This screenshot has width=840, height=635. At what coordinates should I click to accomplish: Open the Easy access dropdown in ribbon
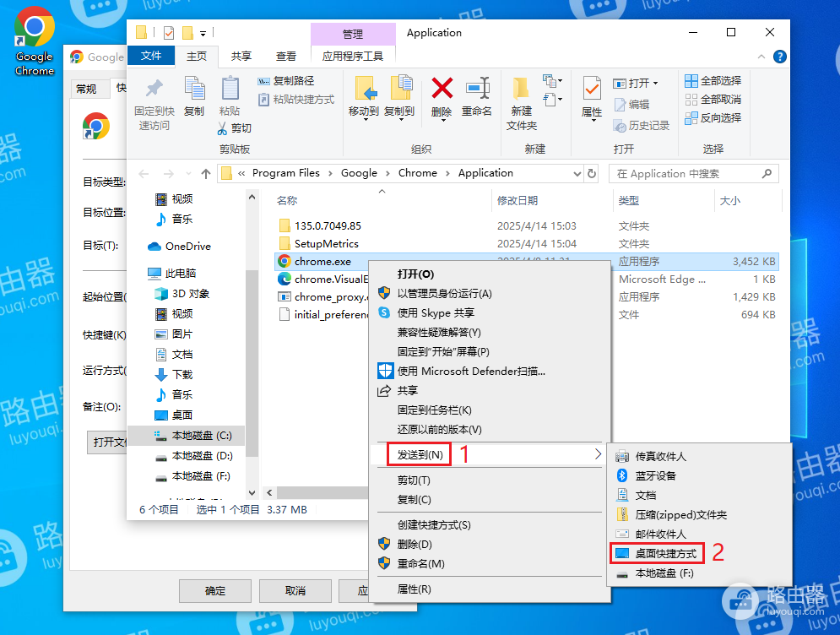click(552, 99)
